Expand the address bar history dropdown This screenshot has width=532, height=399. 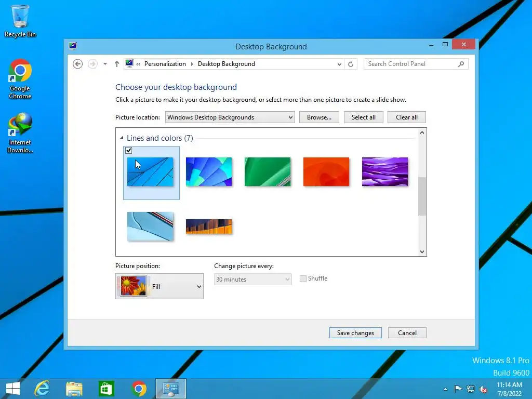339,64
